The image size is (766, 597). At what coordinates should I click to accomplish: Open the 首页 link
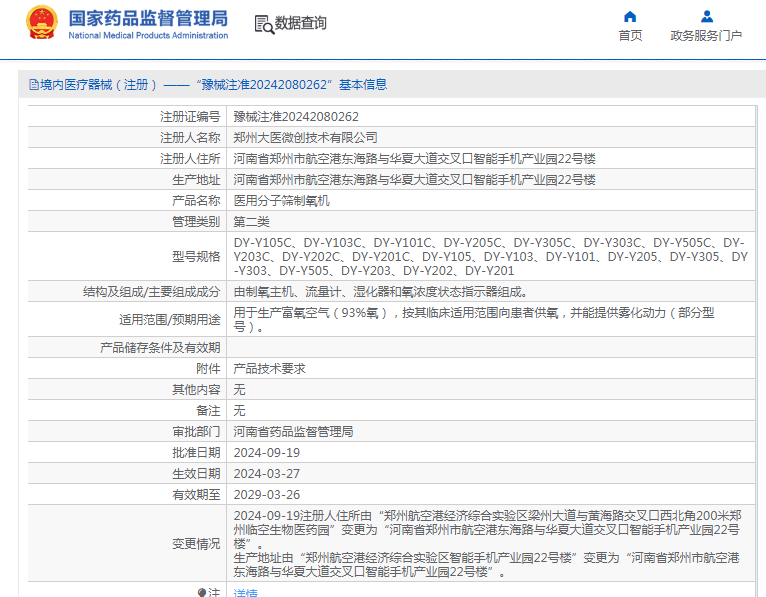click(x=630, y=36)
